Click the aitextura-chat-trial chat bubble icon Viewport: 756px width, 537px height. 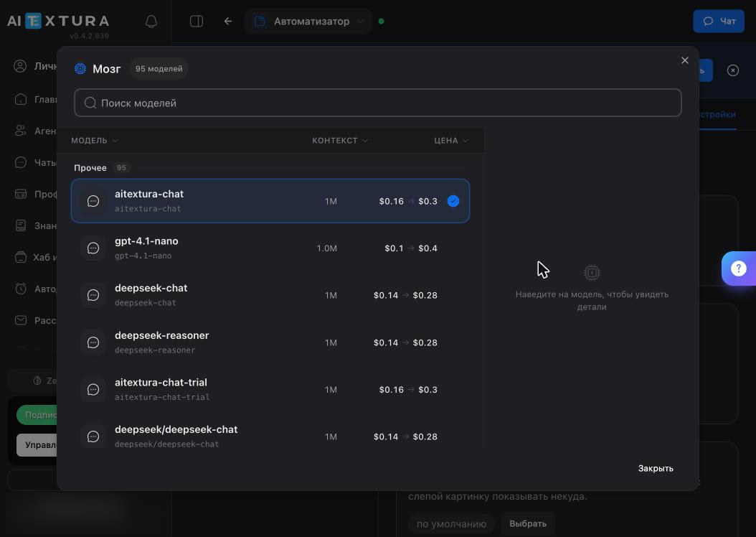pos(93,389)
